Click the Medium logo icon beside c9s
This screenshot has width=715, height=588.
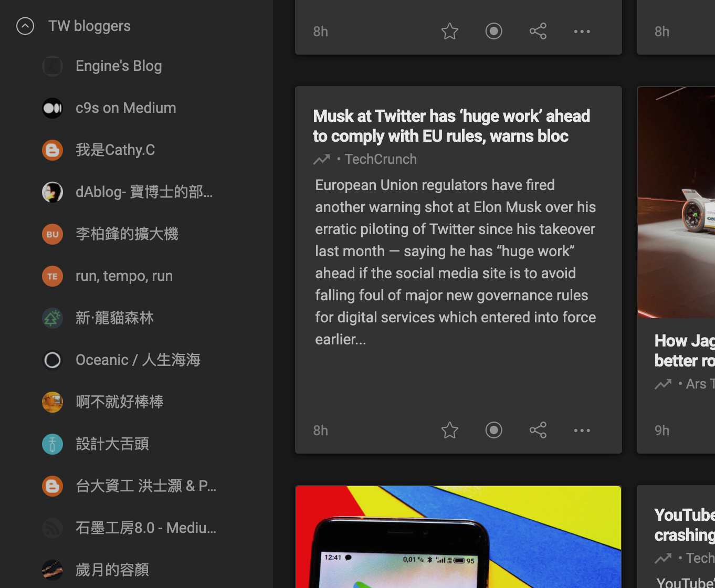pyautogui.click(x=52, y=108)
